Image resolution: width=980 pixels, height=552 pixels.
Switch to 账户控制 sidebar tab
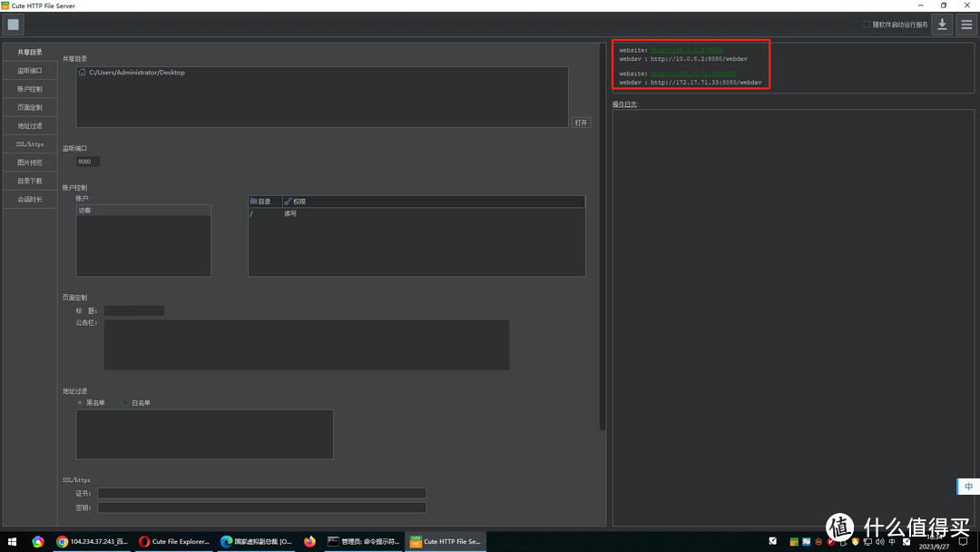click(x=30, y=89)
